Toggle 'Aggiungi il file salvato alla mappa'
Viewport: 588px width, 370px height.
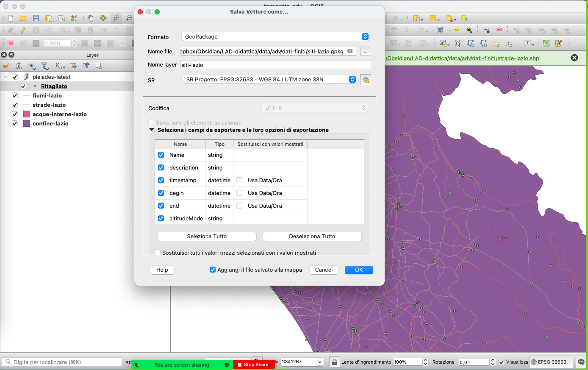tap(213, 270)
